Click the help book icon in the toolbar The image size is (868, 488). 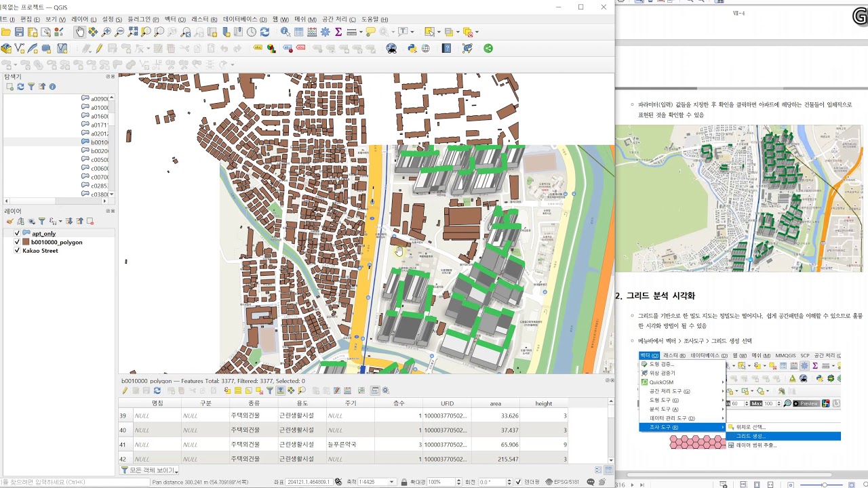446,48
